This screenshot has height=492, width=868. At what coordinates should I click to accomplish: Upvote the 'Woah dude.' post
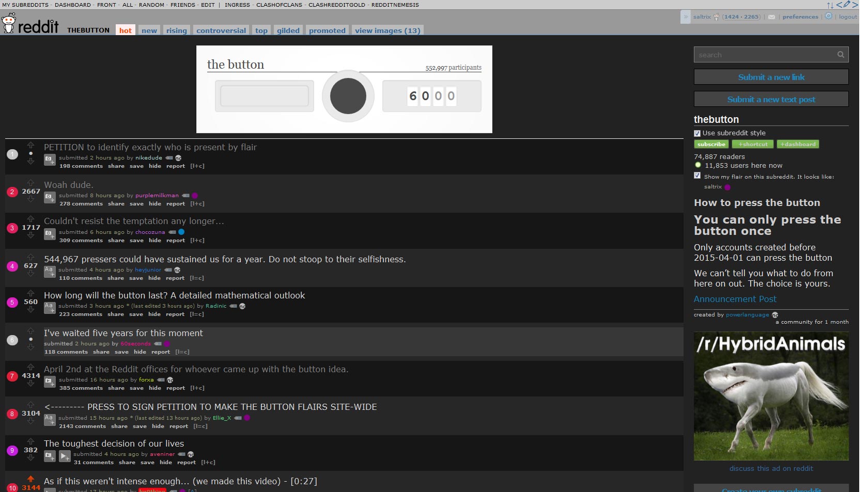click(x=30, y=183)
